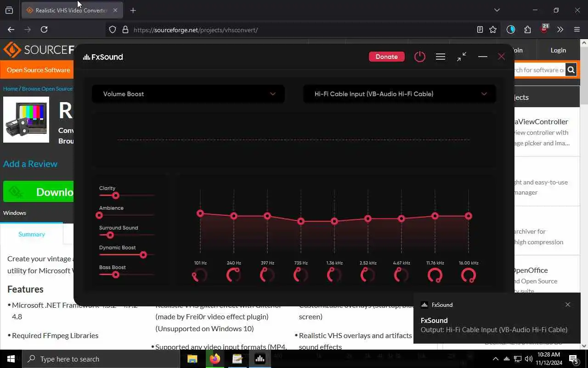The height and width of the screenshot is (368, 588).
Task: Show hidden system tray icons
Action: click(495, 359)
